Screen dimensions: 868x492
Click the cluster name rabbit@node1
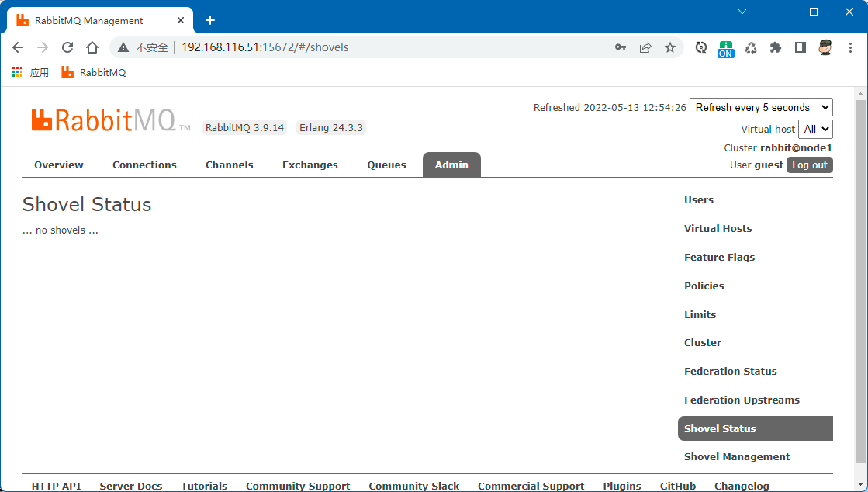[796, 148]
